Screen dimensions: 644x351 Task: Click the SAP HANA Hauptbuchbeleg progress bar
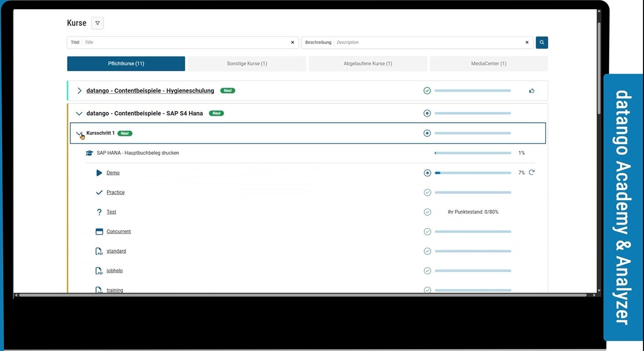(473, 153)
